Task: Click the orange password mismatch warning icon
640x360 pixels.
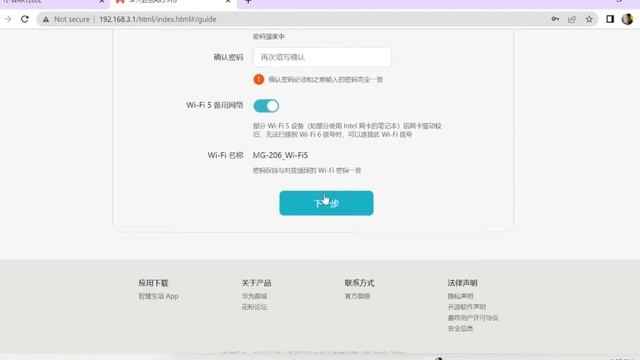Action: (259, 79)
